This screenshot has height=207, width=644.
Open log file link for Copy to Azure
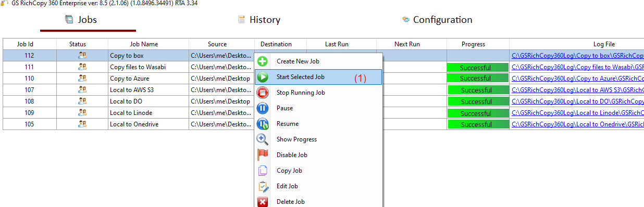pyautogui.click(x=578, y=78)
